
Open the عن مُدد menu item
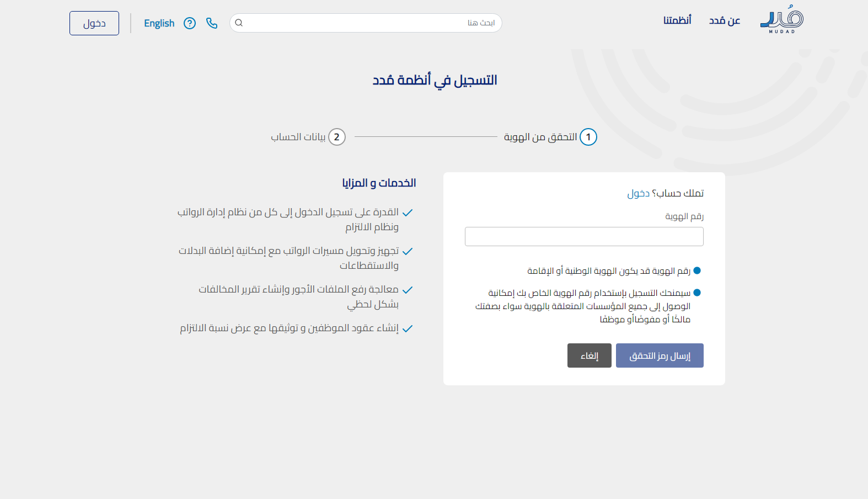point(724,20)
